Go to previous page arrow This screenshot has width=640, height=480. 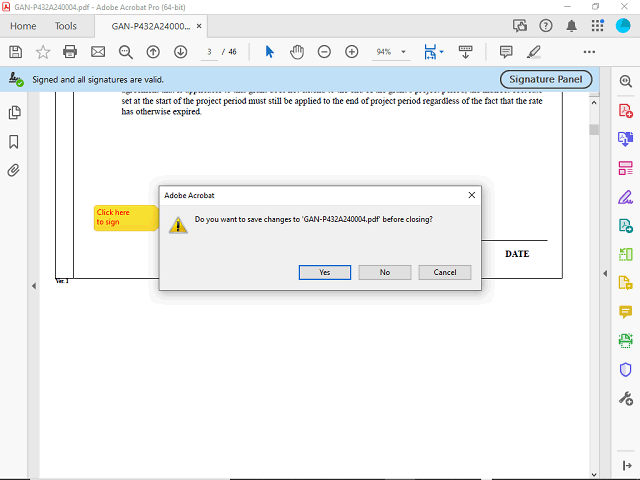pyautogui.click(x=153, y=52)
